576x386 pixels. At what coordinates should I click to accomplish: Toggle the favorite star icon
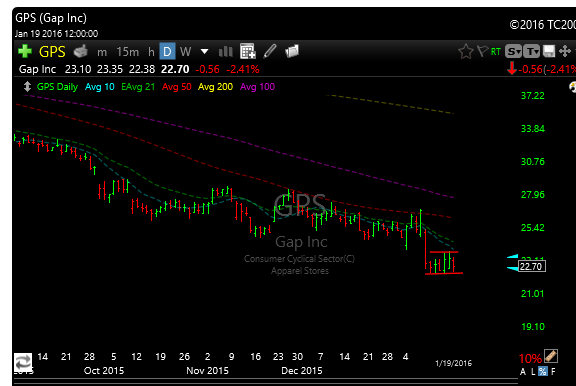466,51
